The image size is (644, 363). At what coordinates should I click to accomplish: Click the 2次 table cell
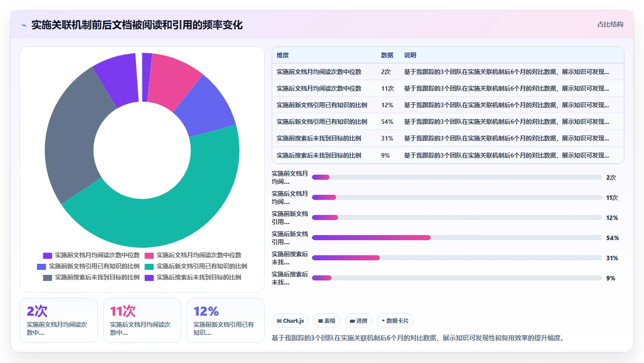pyautogui.click(x=386, y=71)
